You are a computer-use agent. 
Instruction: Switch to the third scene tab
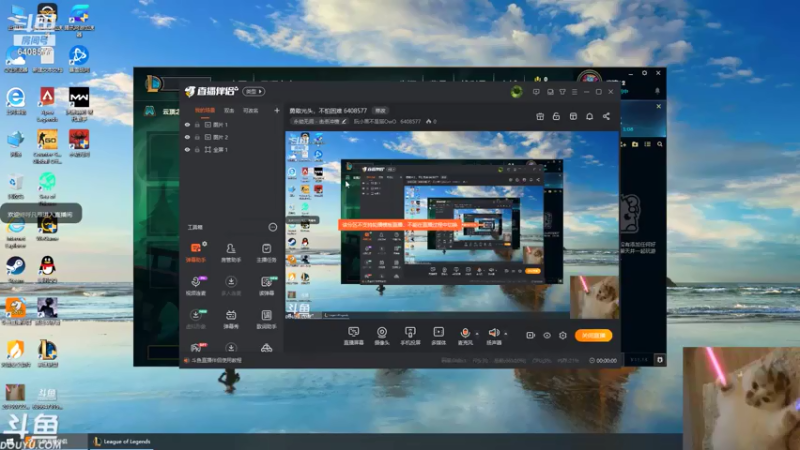pyautogui.click(x=251, y=110)
